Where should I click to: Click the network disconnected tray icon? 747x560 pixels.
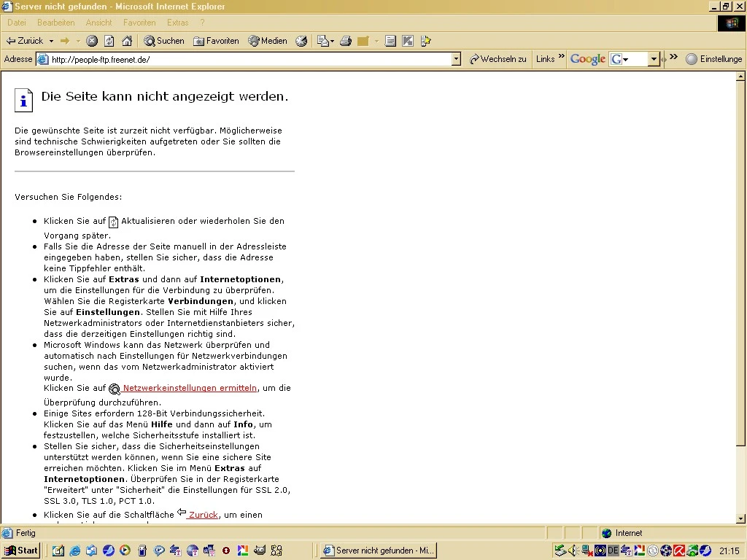point(587,551)
